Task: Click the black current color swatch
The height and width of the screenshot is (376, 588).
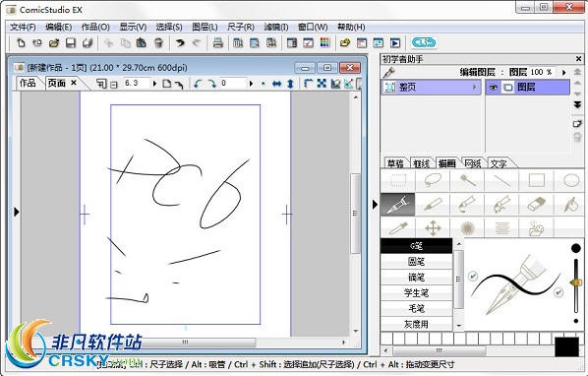Action: pyautogui.click(x=566, y=346)
